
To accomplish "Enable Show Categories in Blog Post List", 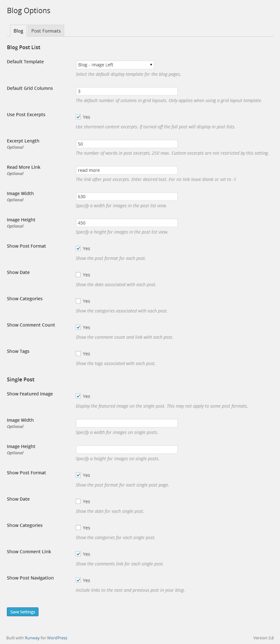I will 78,301.
